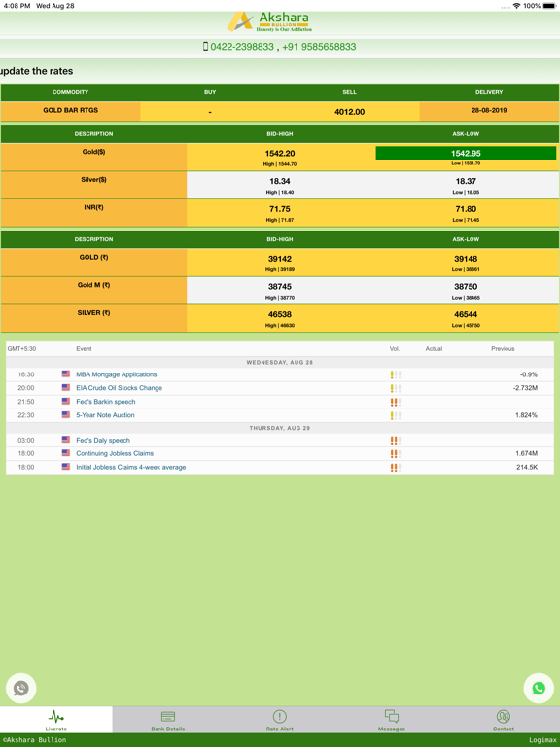Select delivery date 28-08-2019
Viewport: 560px width, 747px height.
(489, 111)
